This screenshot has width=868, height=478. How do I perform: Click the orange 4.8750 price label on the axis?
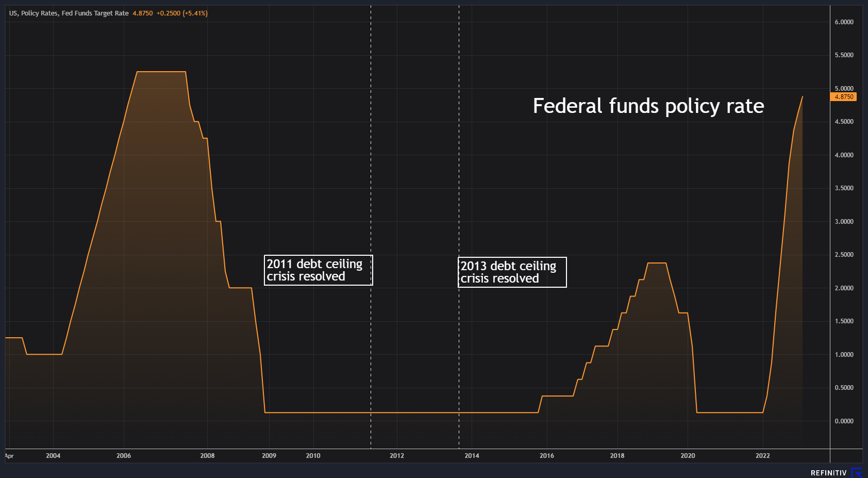pos(844,97)
